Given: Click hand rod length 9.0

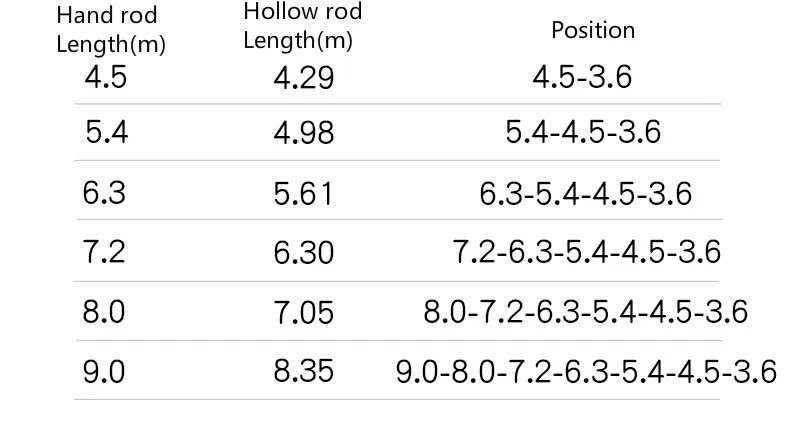Looking at the screenshot, I should click(x=104, y=372).
